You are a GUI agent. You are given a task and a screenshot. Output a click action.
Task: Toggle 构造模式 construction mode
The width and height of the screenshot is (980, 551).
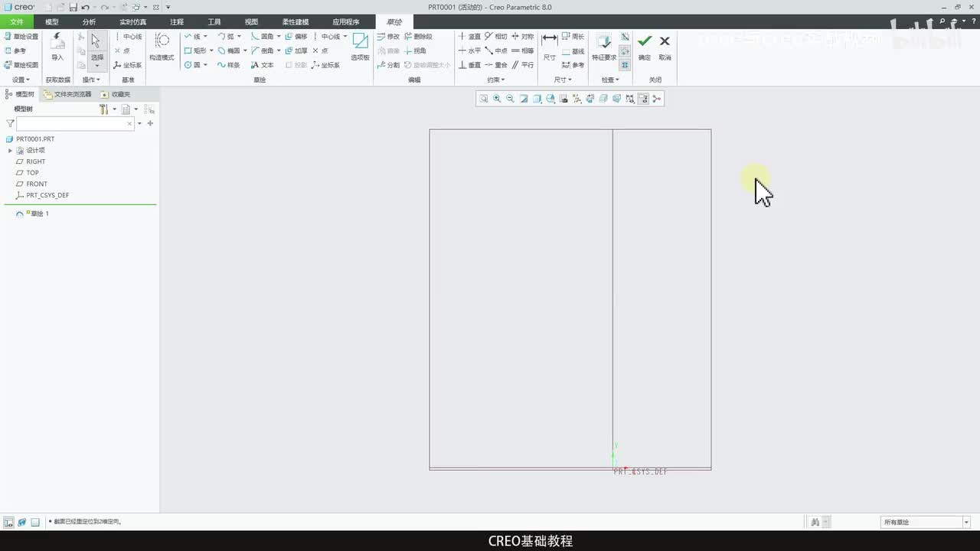(162, 46)
